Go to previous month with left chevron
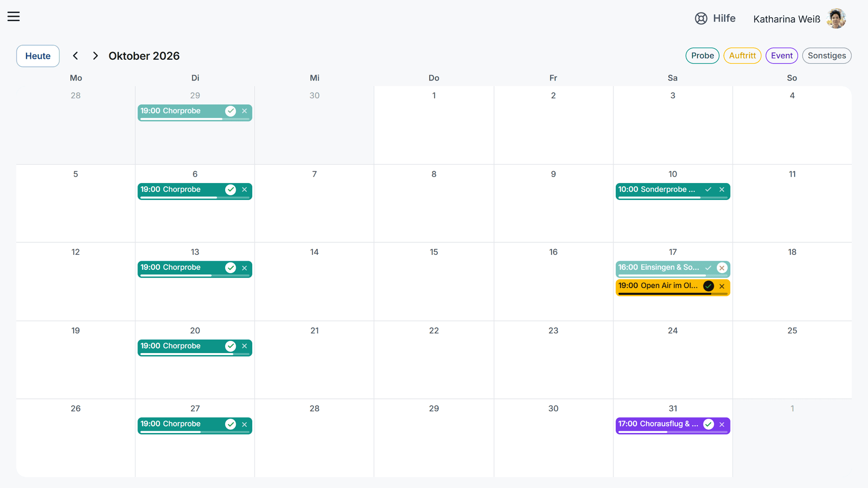The image size is (868, 488). (75, 56)
